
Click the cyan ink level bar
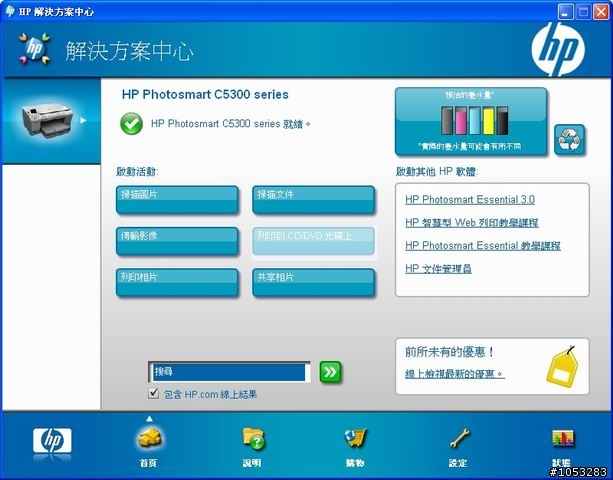pos(474,120)
